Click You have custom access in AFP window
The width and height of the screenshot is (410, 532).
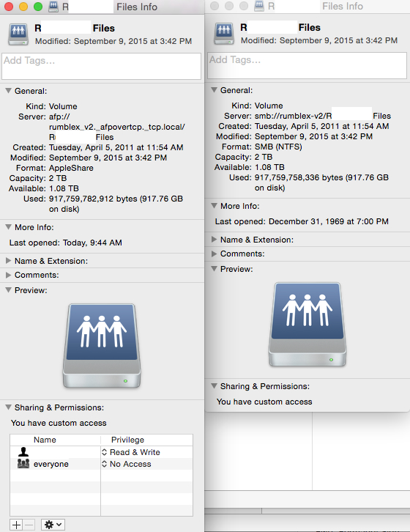pos(59,423)
